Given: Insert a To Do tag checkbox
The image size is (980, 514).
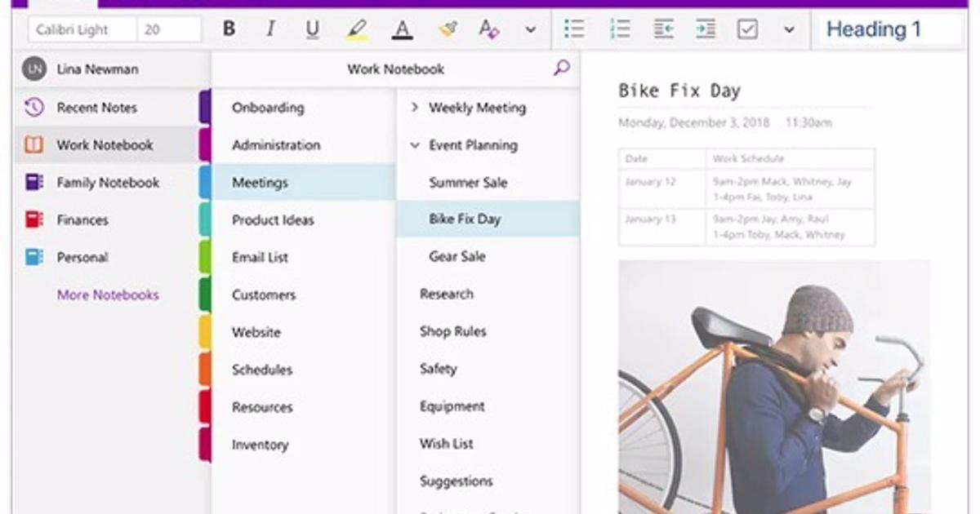Looking at the screenshot, I should (x=748, y=29).
